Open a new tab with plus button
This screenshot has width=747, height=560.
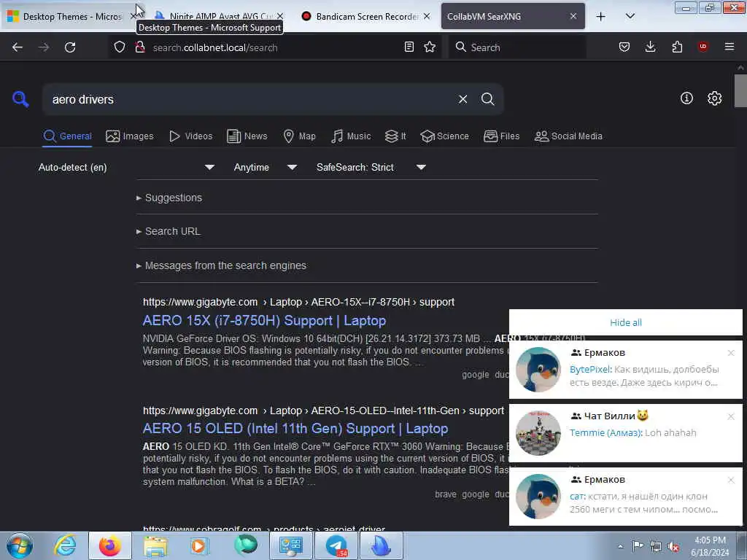[601, 16]
